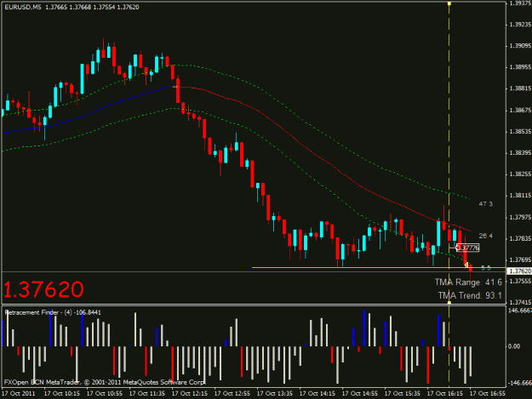This screenshot has height=399, width=532.
Task: Click the 0.00 indicator axis label
Action: [x=514, y=346]
